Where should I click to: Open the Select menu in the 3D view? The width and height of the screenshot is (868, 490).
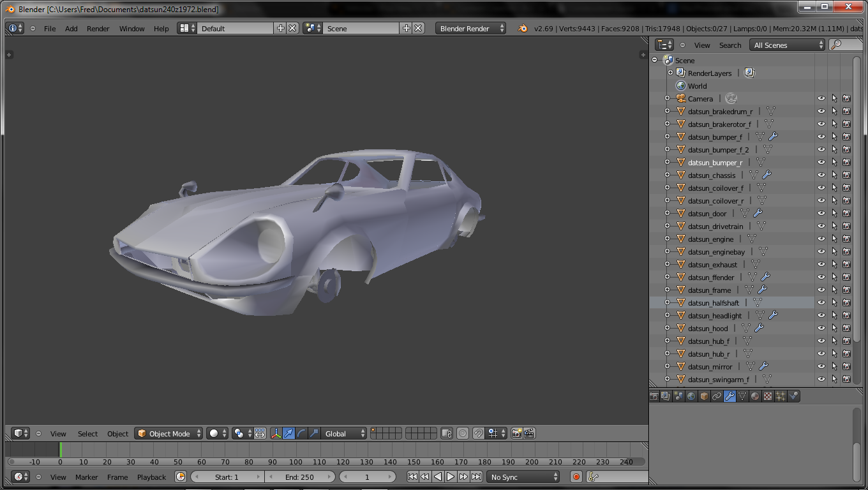pyautogui.click(x=88, y=434)
